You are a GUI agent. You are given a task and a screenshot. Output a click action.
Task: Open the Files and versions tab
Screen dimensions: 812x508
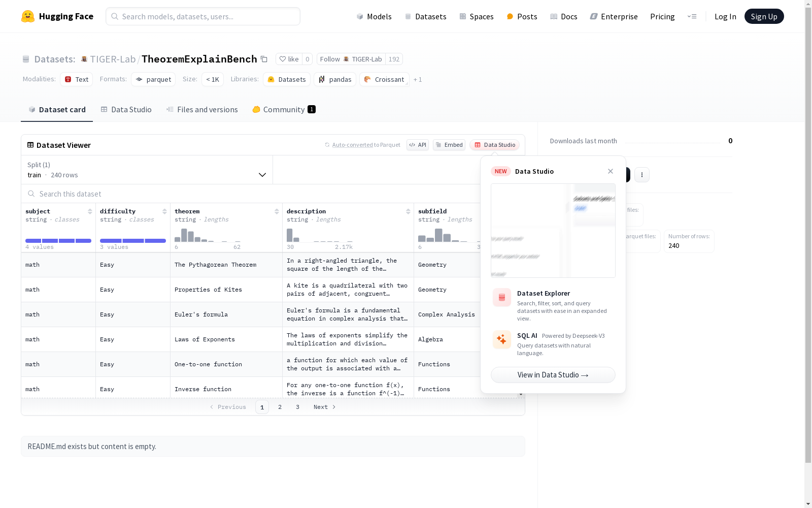202,109
